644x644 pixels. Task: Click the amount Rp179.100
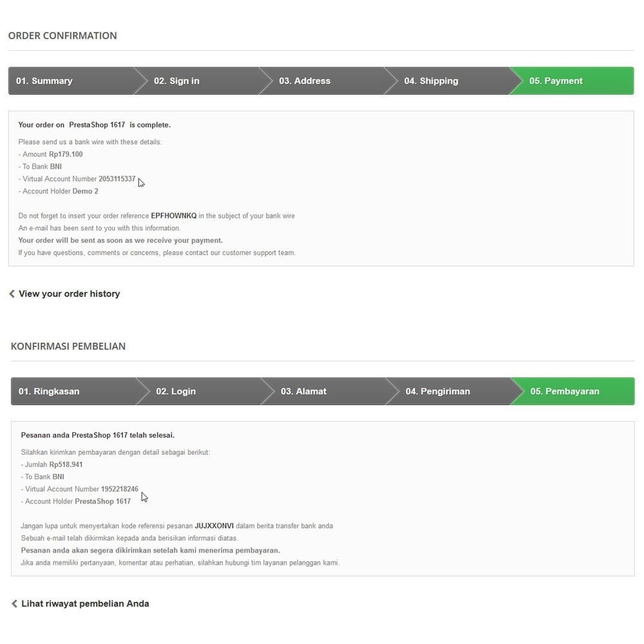click(x=66, y=154)
